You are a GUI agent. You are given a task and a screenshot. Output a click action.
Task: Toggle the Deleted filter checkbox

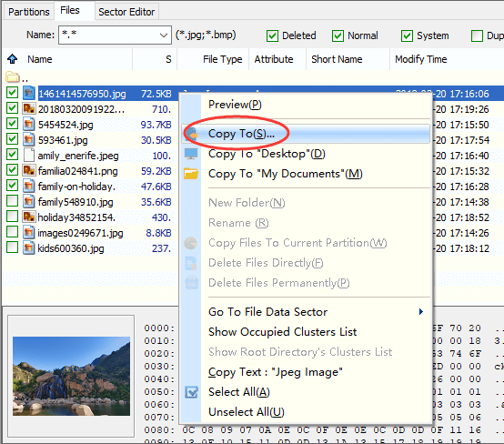[272, 35]
